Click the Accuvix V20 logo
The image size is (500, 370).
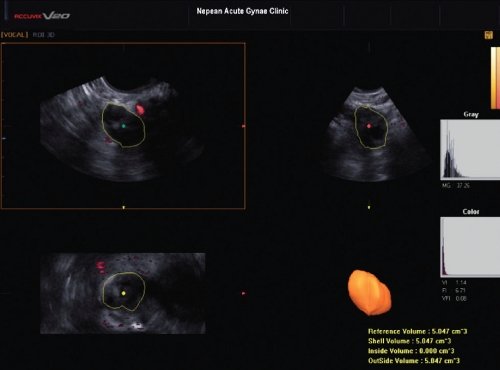coord(42,16)
